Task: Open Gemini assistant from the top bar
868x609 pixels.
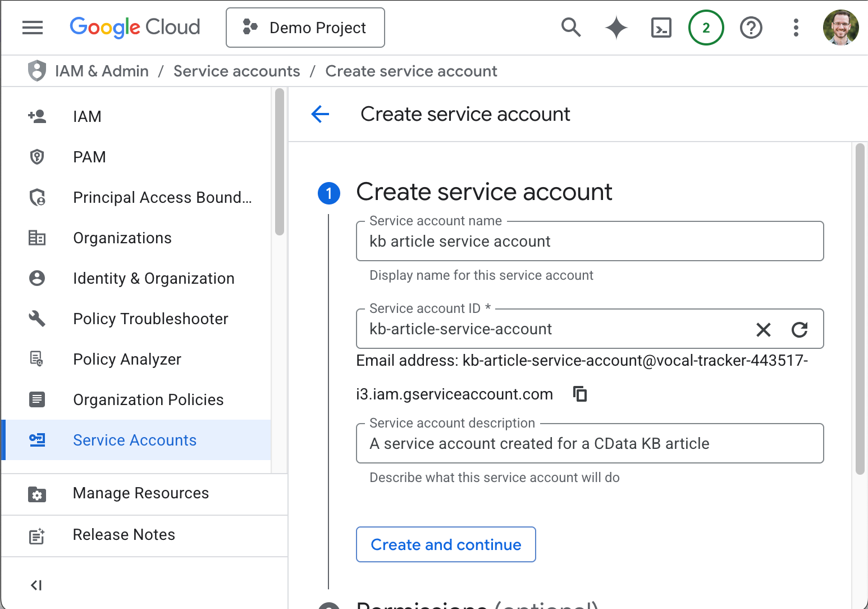Action: [x=616, y=27]
